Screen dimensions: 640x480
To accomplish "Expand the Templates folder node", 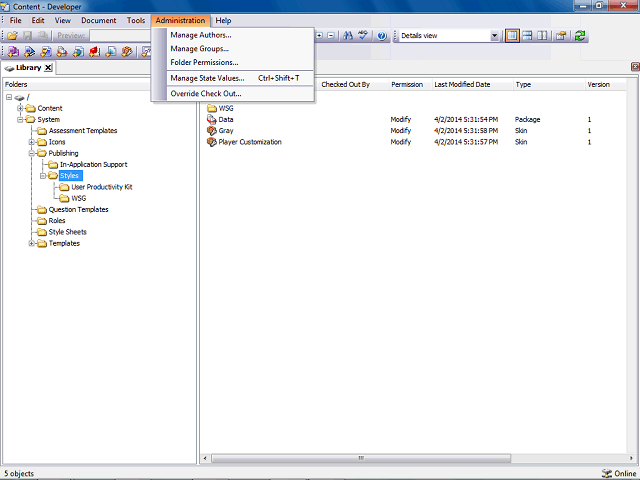I will pyautogui.click(x=31, y=243).
